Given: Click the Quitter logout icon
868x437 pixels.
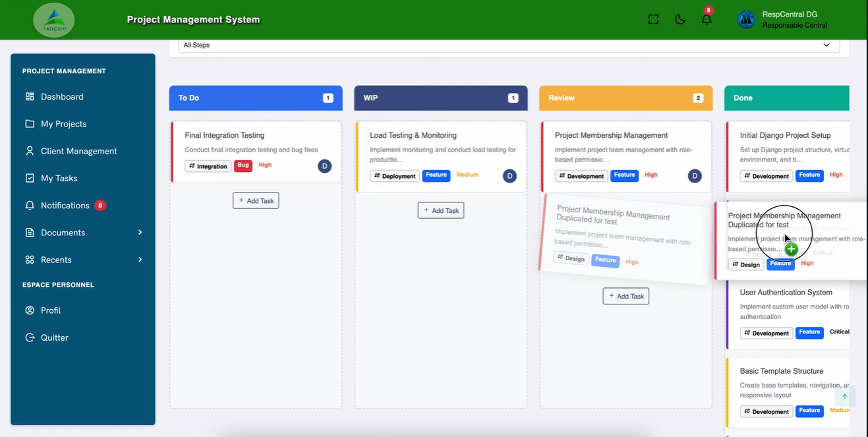Looking at the screenshot, I should 30,337.
